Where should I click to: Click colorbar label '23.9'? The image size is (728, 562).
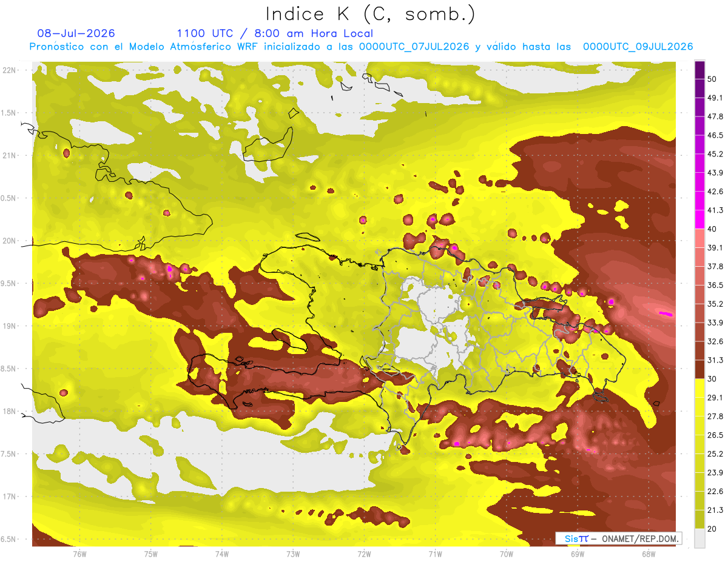click(x=715, y=473)
